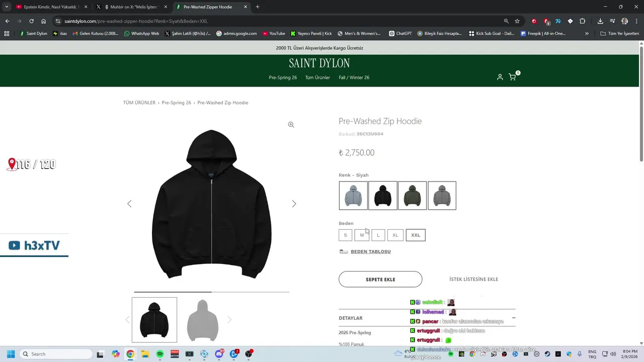
Task: Open File Explorer from the taskbar
Action: (145, 354)
